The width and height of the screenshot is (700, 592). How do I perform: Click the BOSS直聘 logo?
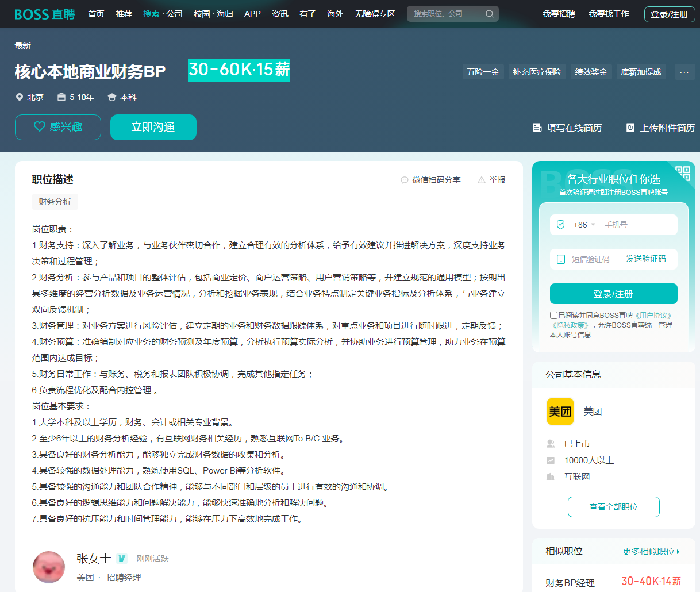click(45, 14)
